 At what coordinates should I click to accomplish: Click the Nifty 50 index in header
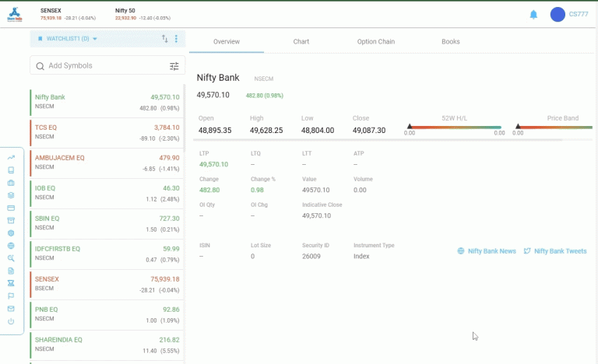coord(142,14)
